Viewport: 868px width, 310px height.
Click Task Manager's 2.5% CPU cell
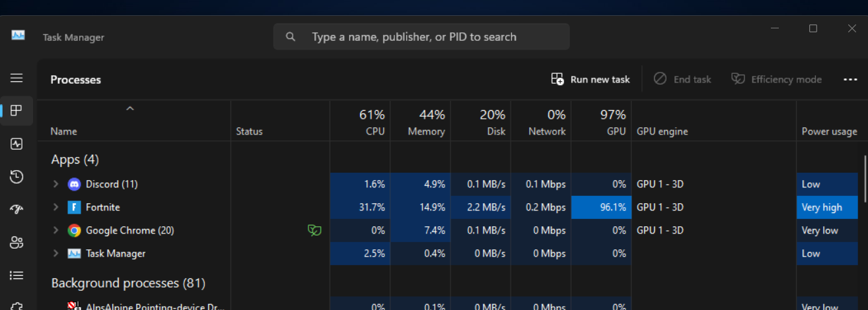pyautogui.click(x=360, y=253)
